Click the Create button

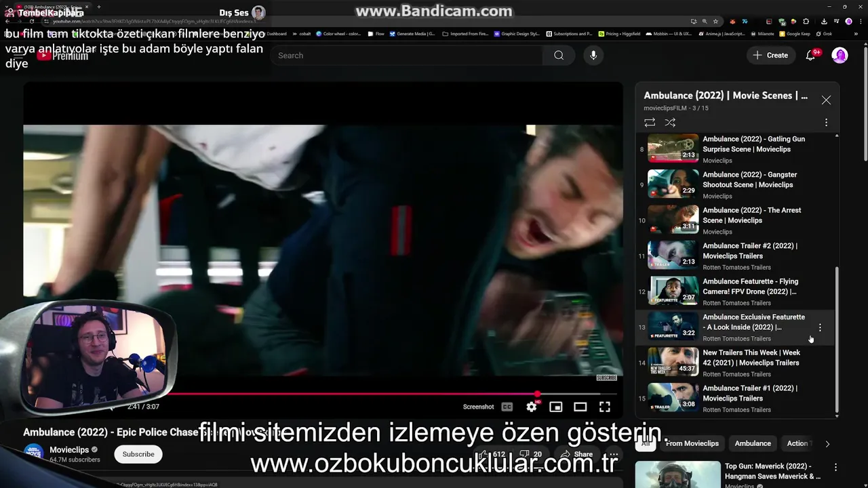[x=770, y=56]
